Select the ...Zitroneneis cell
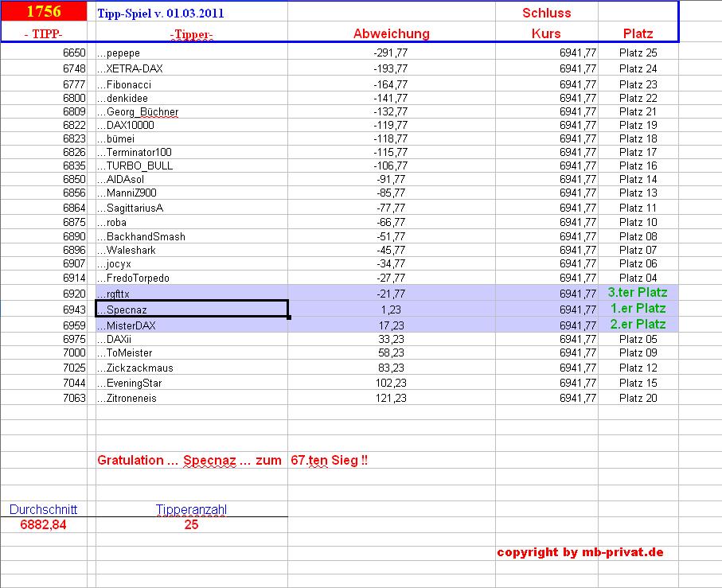 (192, 398)
